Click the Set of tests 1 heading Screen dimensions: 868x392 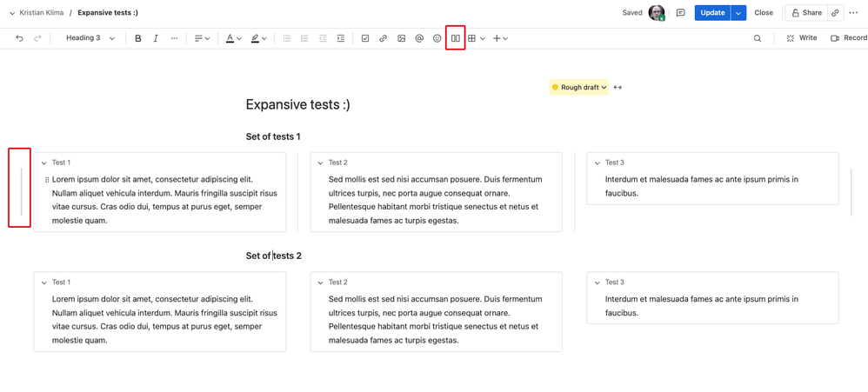[x=273, y=136]
